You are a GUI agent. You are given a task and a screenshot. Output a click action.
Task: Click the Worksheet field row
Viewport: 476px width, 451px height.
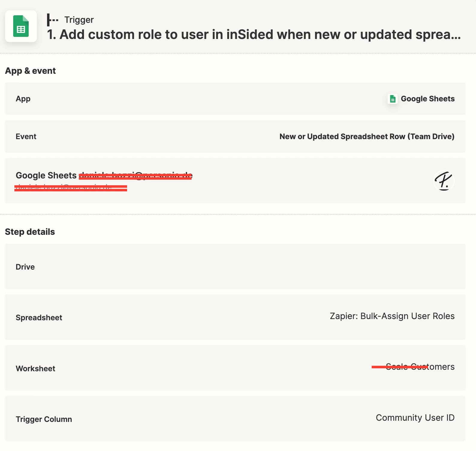coord(235,368)
